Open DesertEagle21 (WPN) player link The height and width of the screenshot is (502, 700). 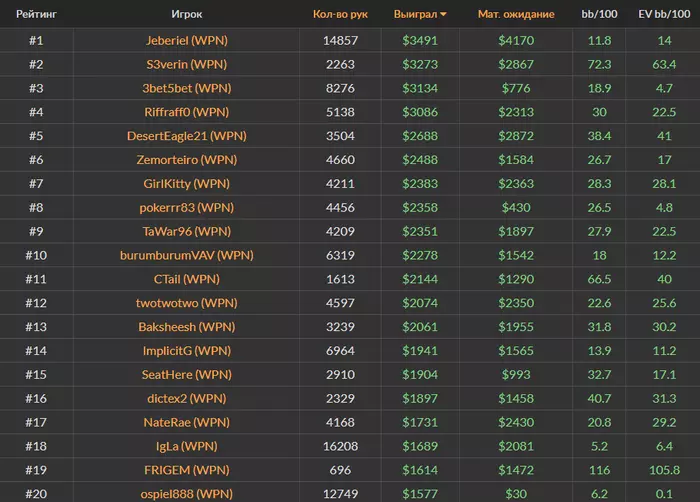(187, 136)
